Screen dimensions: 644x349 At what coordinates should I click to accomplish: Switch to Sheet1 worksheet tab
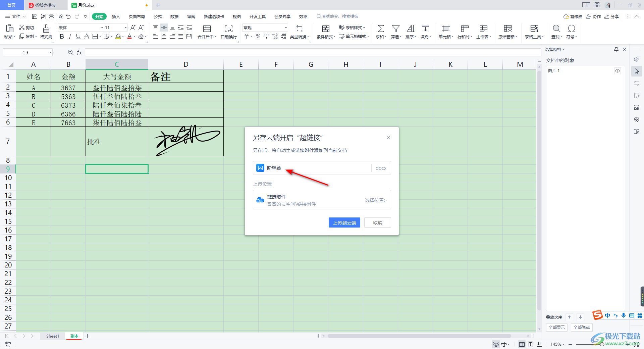[53, 336]
